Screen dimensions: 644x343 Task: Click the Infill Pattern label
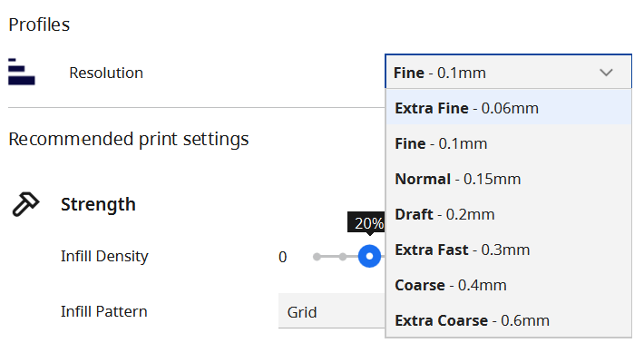pos(104,311)
